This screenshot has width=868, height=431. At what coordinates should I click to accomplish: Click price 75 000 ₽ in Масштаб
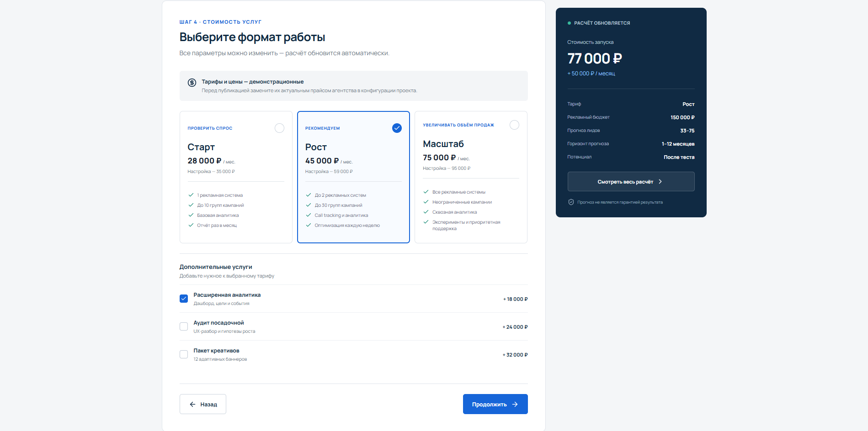[439, 158]
